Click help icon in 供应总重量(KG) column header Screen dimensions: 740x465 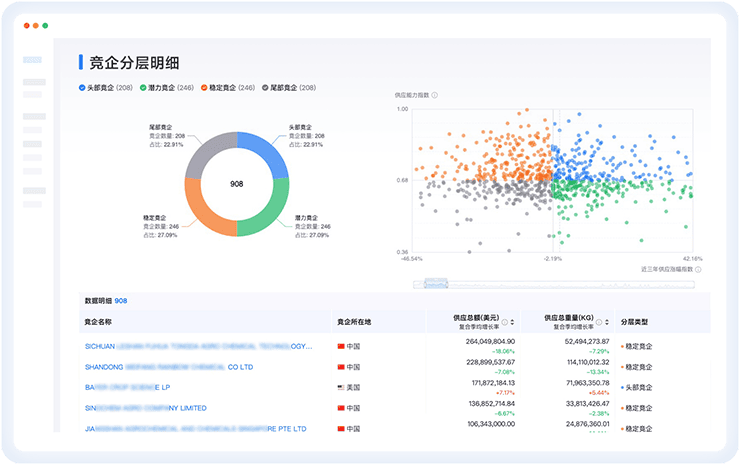(603, 319)
